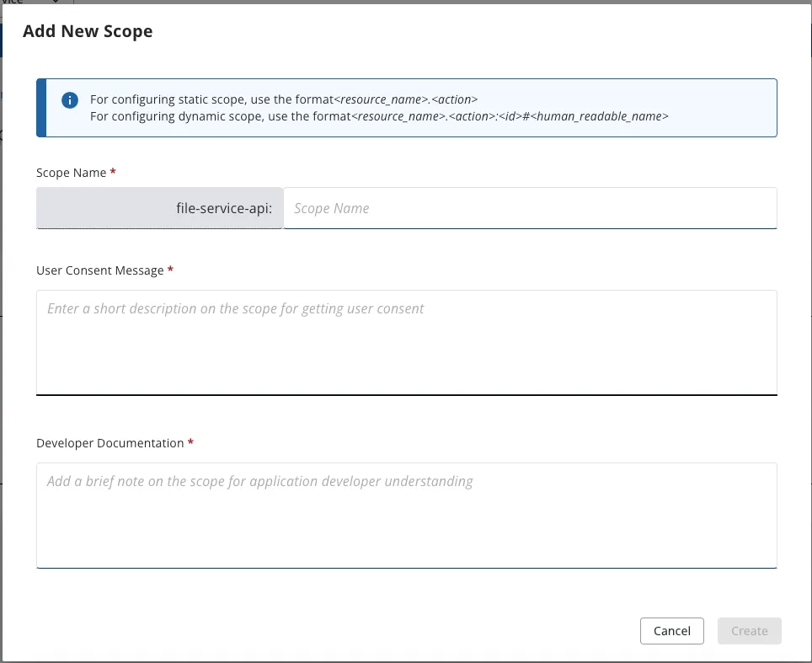Click the Create button
812x663 pixels.
tap(750, 631)
